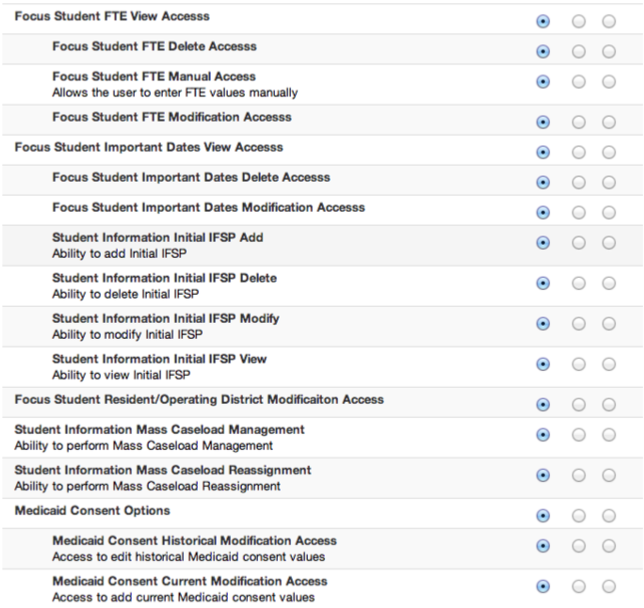Select middle radio for Important Dates View Accesss

click(x=579, y=152)
